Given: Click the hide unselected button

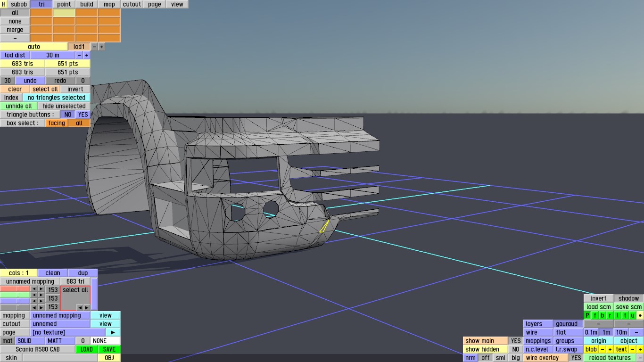Looking at the screenshot, I should 64,106.
